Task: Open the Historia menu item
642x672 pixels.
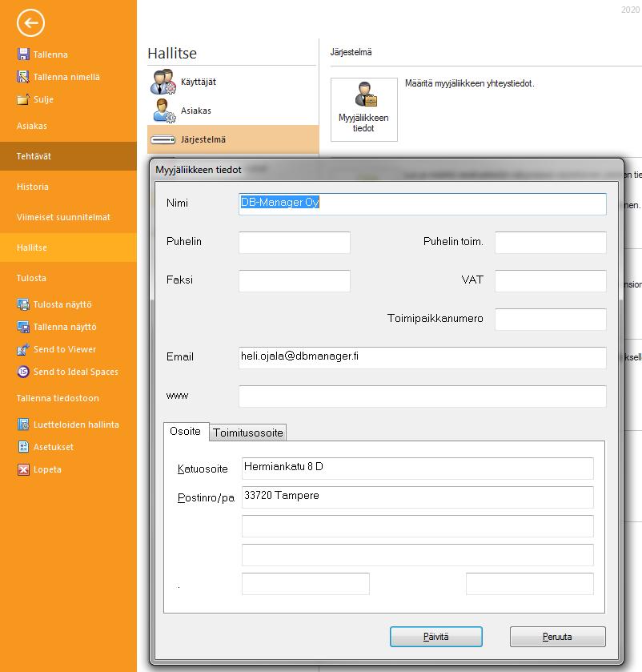Action: click(x=69, y=187)
